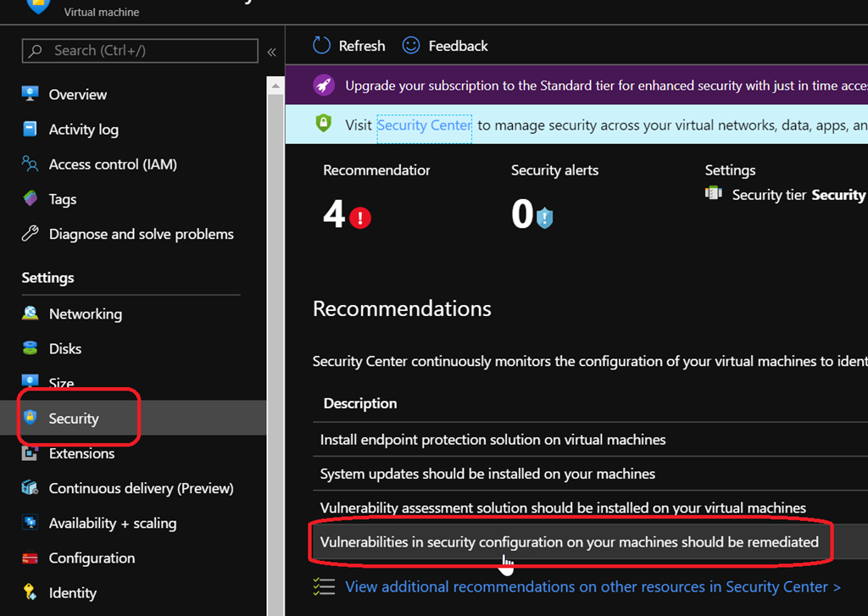The image size is (868, 616).
Task: Open Identity from the sidebar
Action: point(72,593)
